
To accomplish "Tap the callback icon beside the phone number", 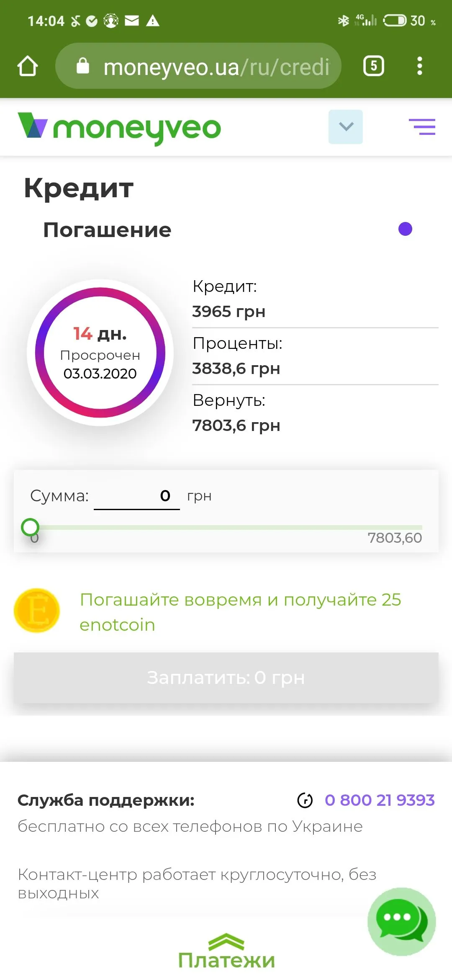I will [x=305, y=800].
